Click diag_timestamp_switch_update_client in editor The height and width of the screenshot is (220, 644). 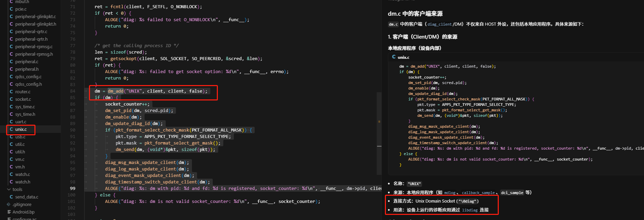(151, 182)
